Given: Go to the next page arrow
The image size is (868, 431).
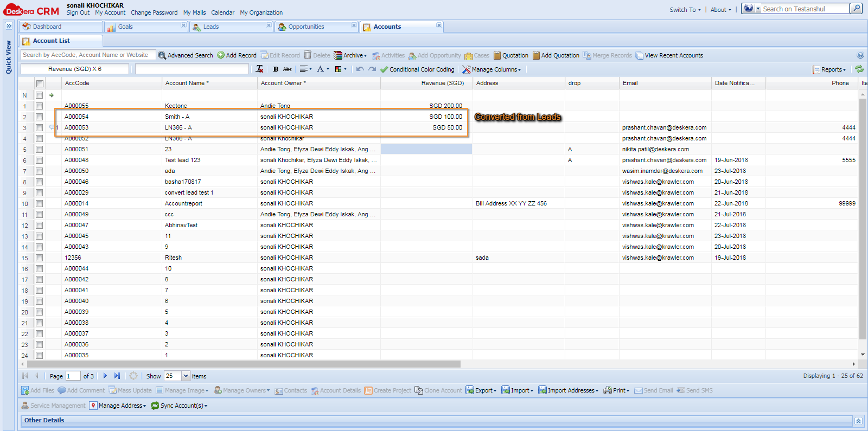Looking at the screenshot, I should [x=105, y=376].
